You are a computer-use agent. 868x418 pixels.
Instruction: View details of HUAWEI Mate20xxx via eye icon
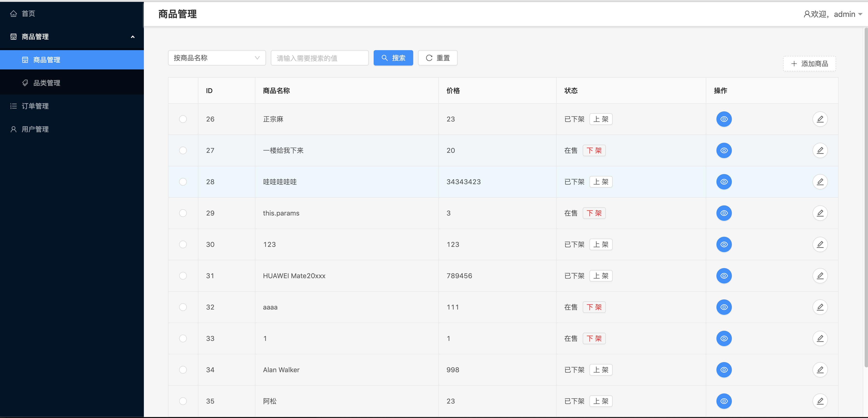(x=724, y=276)
